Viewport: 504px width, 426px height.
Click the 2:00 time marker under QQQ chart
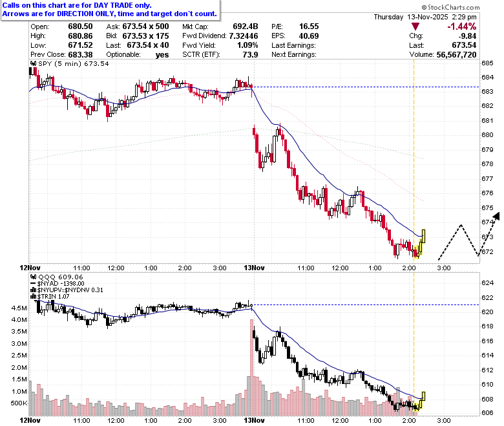[409, 420]
